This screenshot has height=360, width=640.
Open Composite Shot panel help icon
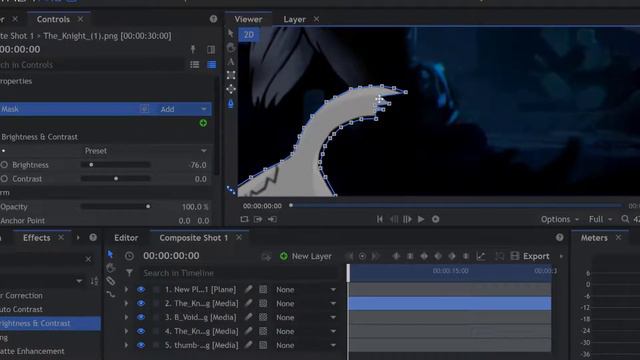click(560, 238)
